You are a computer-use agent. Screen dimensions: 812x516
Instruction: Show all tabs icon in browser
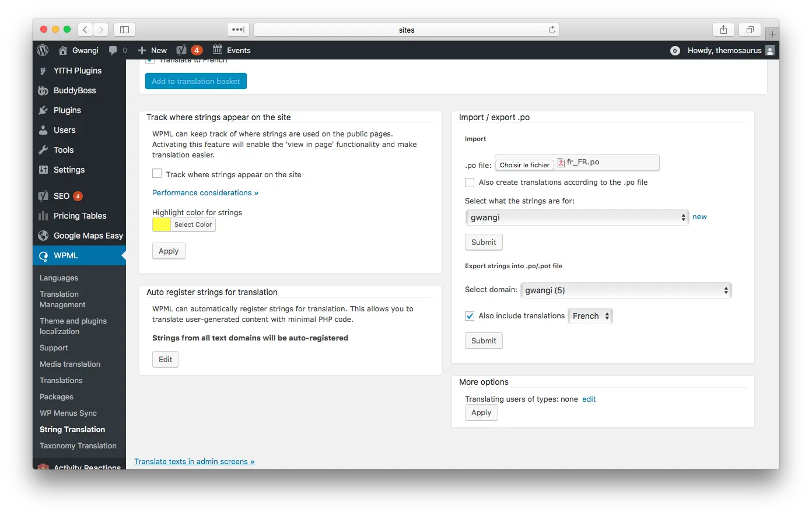pyautogui.click(x=750, y=30)
